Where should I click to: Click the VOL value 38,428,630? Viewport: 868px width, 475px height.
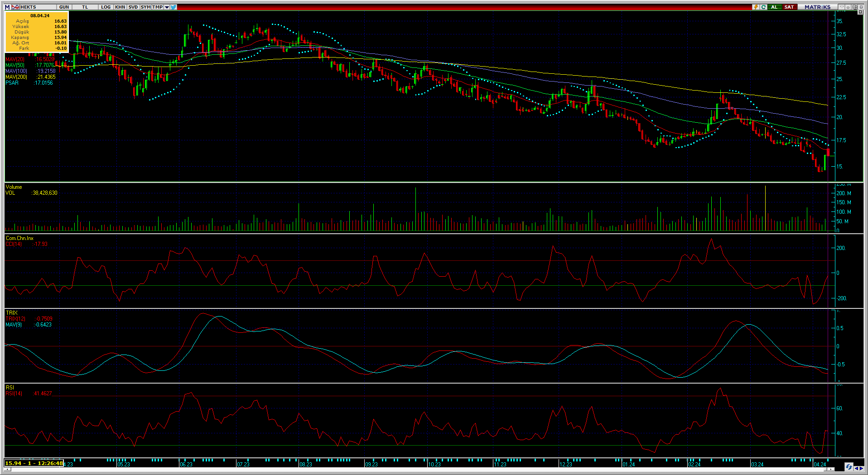(45, 193)
